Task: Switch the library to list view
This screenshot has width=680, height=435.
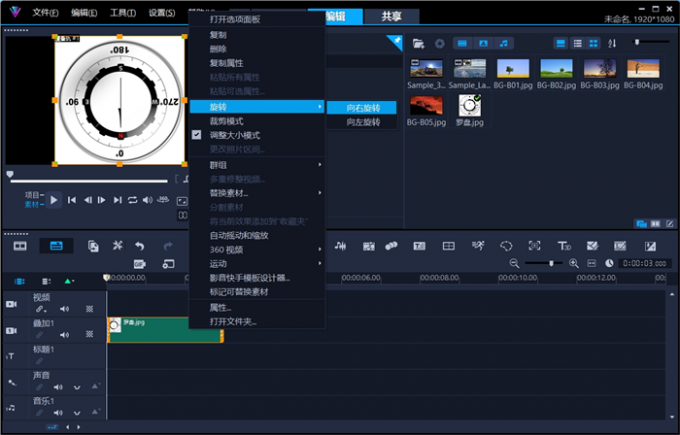Action: click(x=577, y=43)
